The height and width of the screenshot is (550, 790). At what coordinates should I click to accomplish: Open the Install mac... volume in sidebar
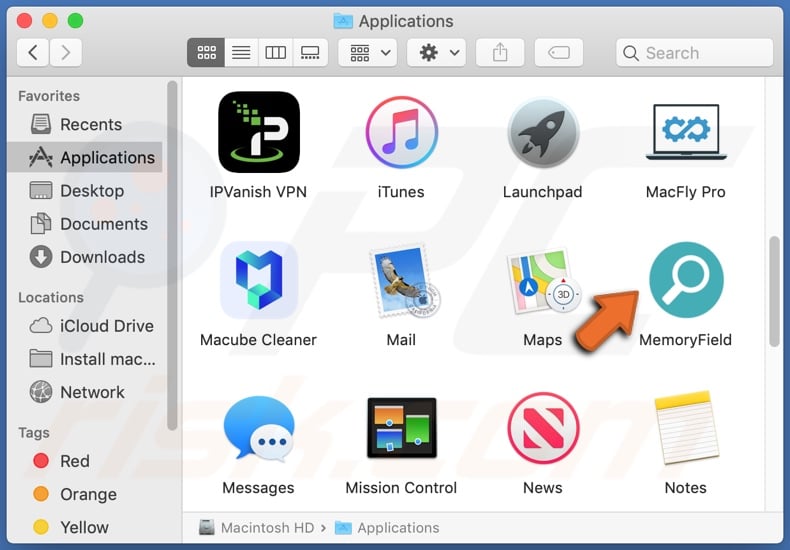tap(85, 359)
